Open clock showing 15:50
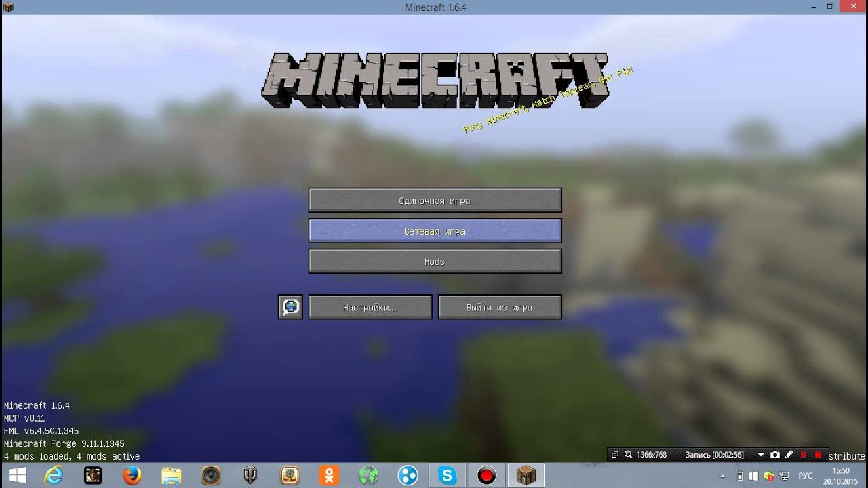Viewport: 868px width, 488px height. 840,475
